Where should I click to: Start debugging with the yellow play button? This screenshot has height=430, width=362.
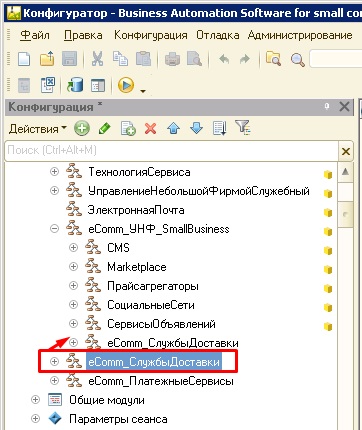(x=126, y=85)
